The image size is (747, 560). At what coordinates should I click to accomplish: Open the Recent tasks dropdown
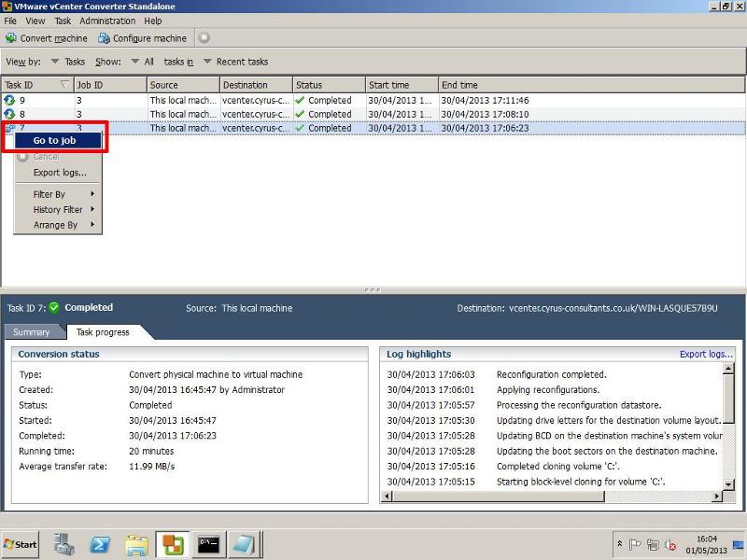click(x=207, y=62)
